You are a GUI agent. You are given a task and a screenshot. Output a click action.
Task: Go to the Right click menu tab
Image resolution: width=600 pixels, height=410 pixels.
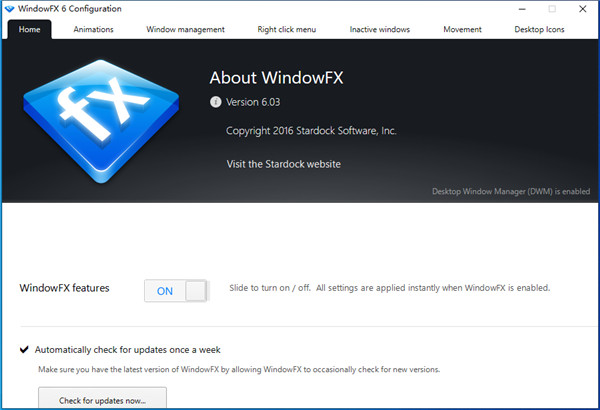click(x=287, y=29)
